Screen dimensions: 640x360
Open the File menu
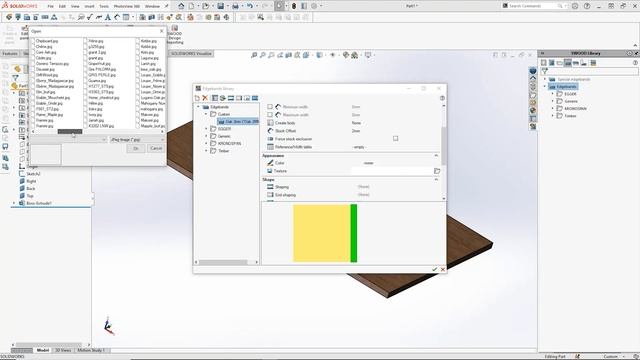click(51, 6)
